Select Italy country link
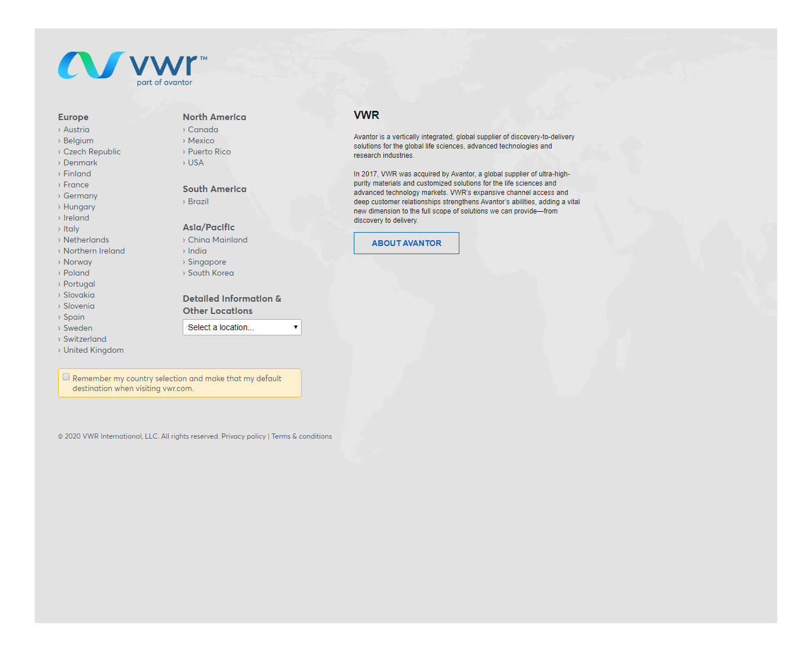The image size is (812, 651). [71, 229]
